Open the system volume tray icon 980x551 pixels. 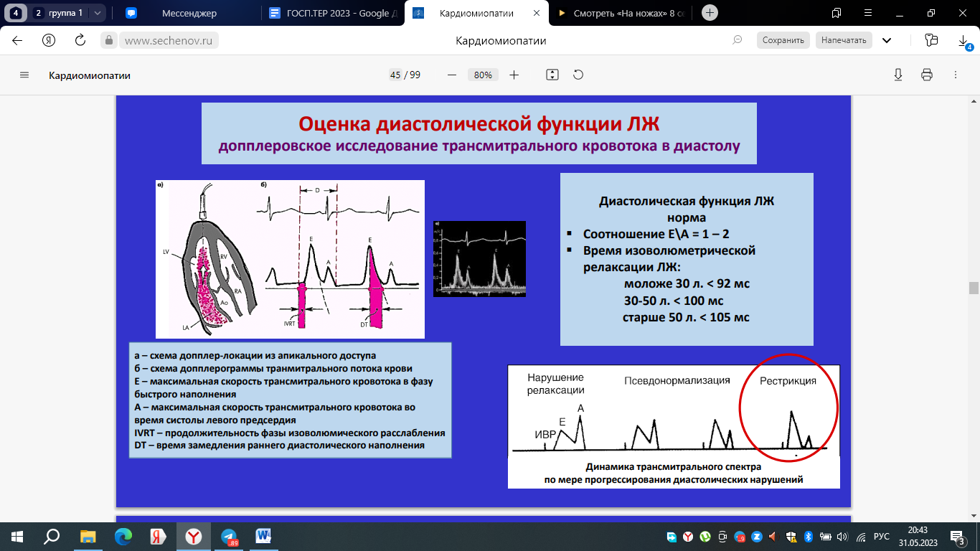[842, 536]
